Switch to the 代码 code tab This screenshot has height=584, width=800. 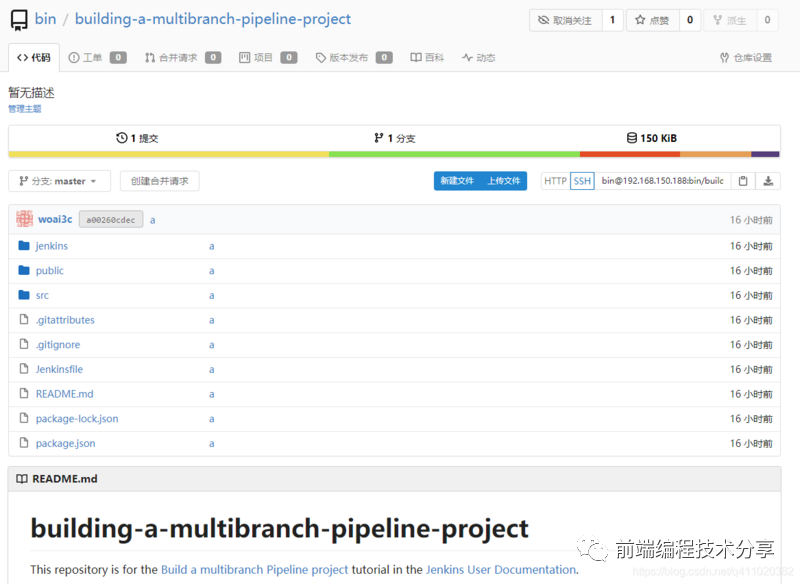click(34, 58)
